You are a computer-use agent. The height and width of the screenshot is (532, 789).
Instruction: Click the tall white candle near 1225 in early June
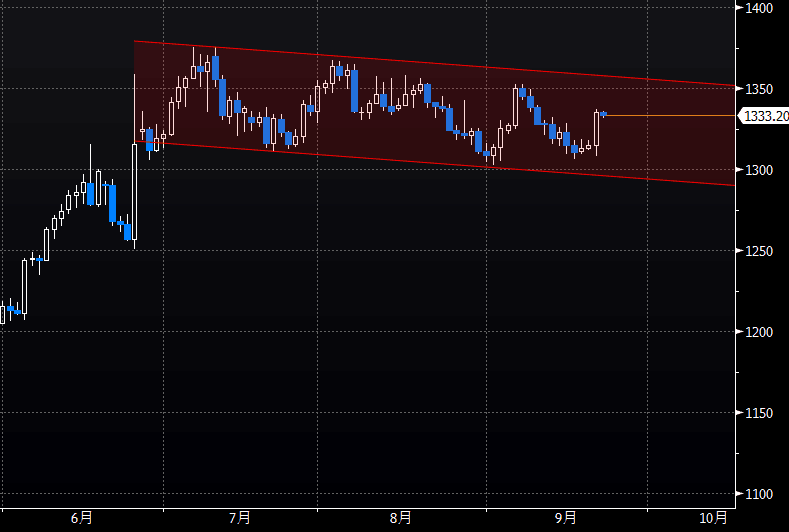[x=25, y=287]
